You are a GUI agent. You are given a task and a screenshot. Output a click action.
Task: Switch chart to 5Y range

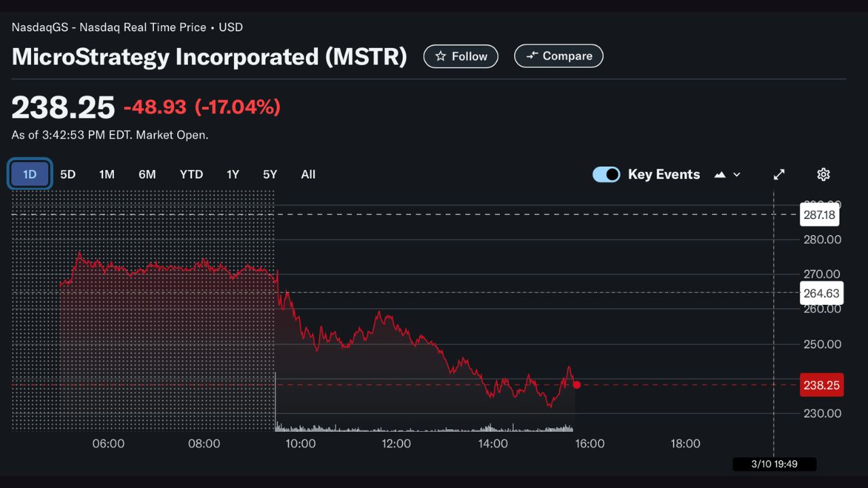(x=270, y=174)
